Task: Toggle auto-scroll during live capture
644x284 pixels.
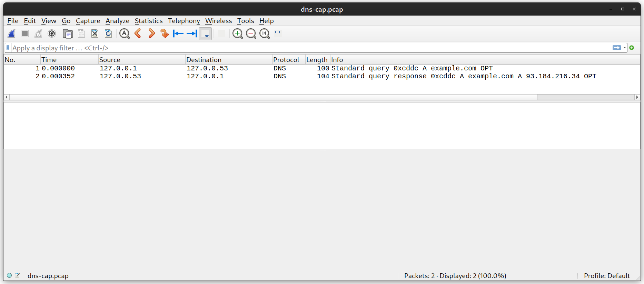Action: pyautogui.click(x=205, y=33)
